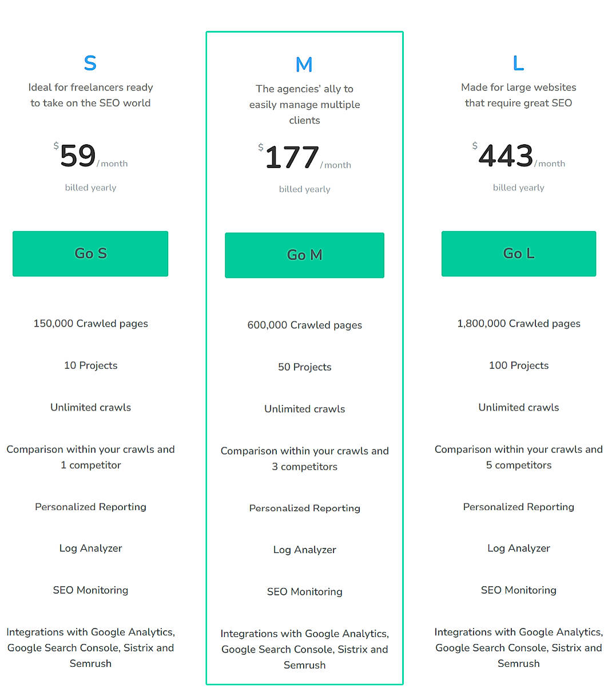Click the Go M button

click(304, 255)
